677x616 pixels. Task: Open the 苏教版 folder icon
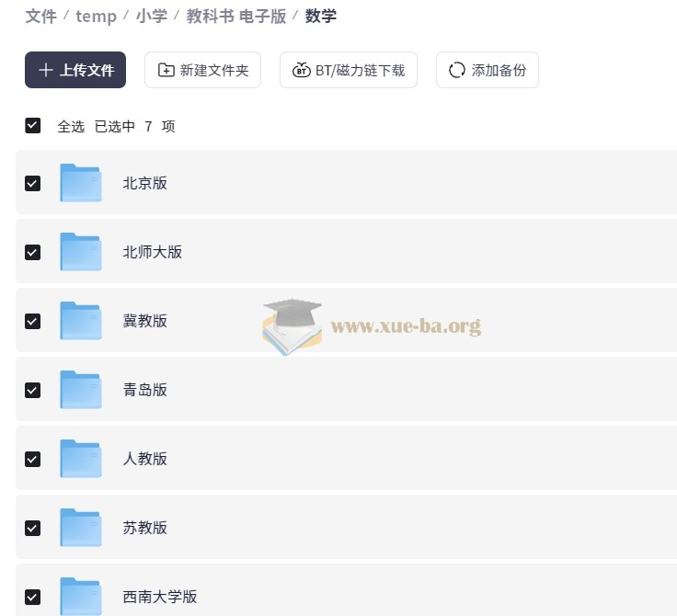pyautogui.click(x=81, y=528)
